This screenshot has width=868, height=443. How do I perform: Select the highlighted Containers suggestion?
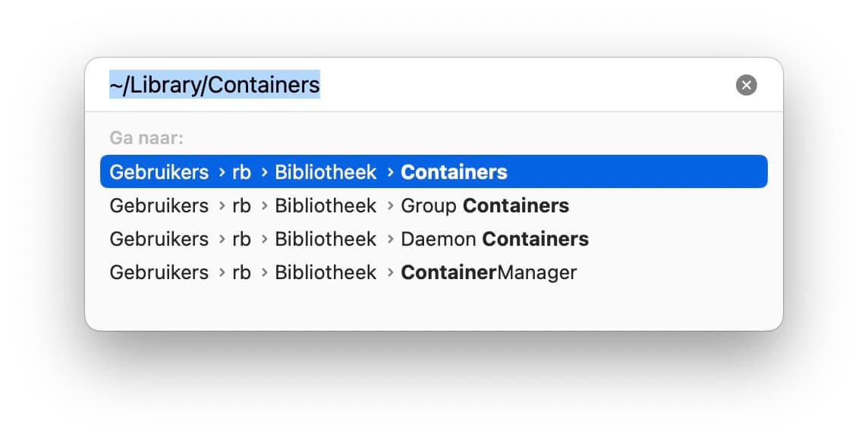(x=433, y=171)
